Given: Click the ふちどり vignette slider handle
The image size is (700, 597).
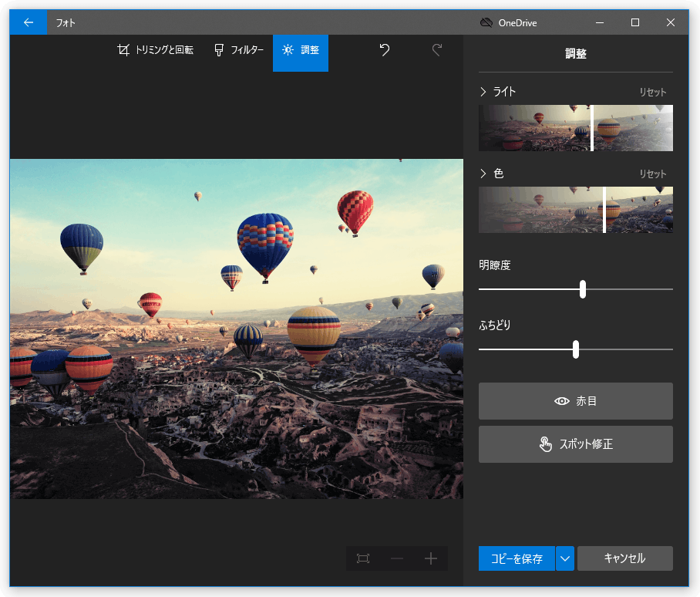Looking at the screenshot, I should 576,349.
